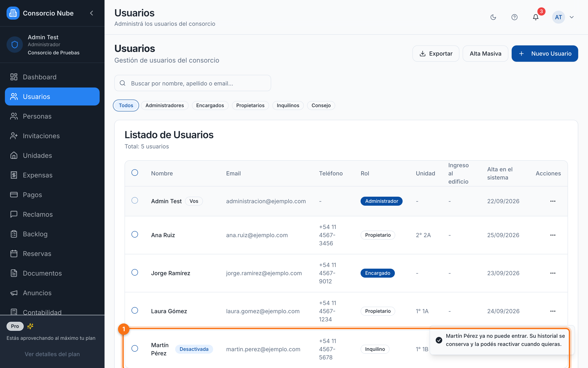
Task: Click the shield icon beside Admin Test
Action: [x=14, y=45]
